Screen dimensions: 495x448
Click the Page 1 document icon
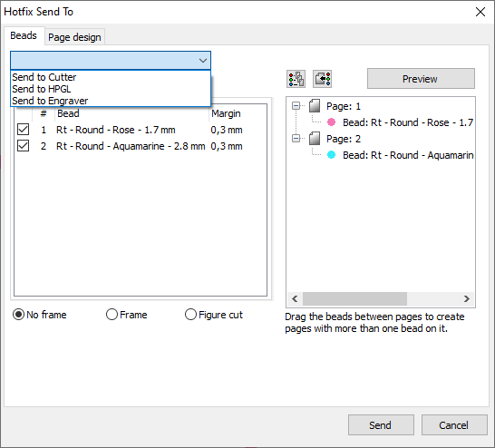coord(315,106)
